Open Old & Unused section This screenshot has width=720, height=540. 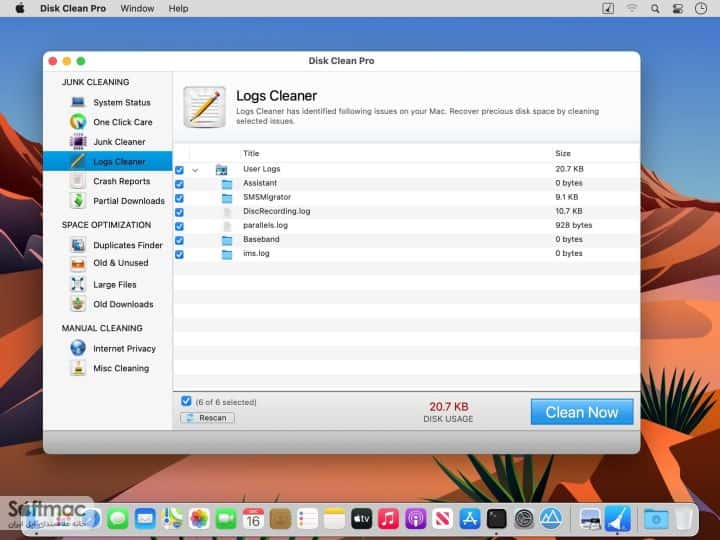(120, 263)
